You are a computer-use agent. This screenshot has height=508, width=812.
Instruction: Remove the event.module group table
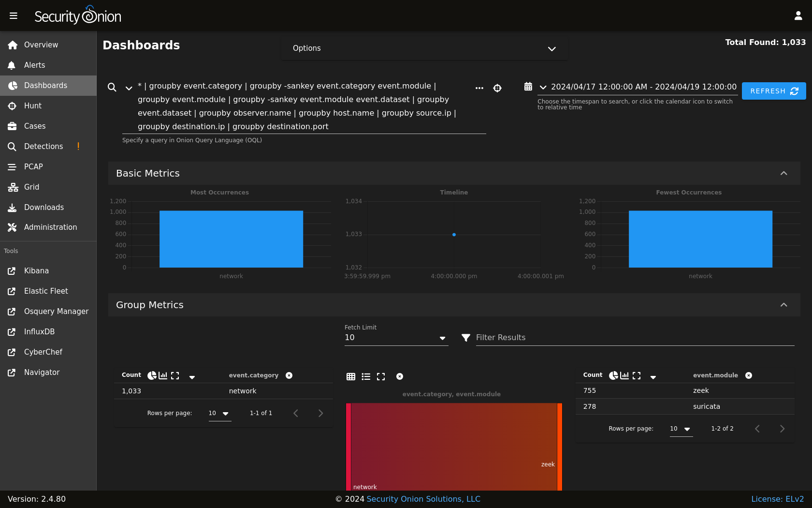[x=749, y=375]
